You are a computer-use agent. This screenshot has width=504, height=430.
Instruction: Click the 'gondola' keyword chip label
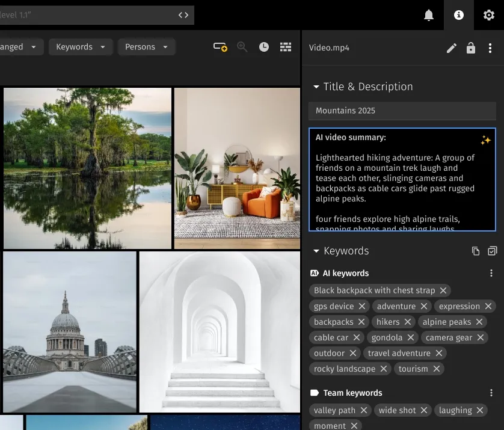click(387, 337)
